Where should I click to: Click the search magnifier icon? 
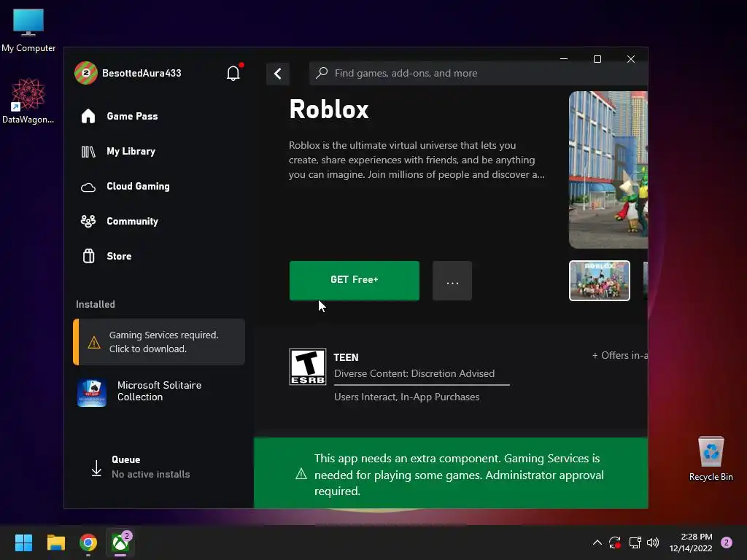click(x=322, y=73)
